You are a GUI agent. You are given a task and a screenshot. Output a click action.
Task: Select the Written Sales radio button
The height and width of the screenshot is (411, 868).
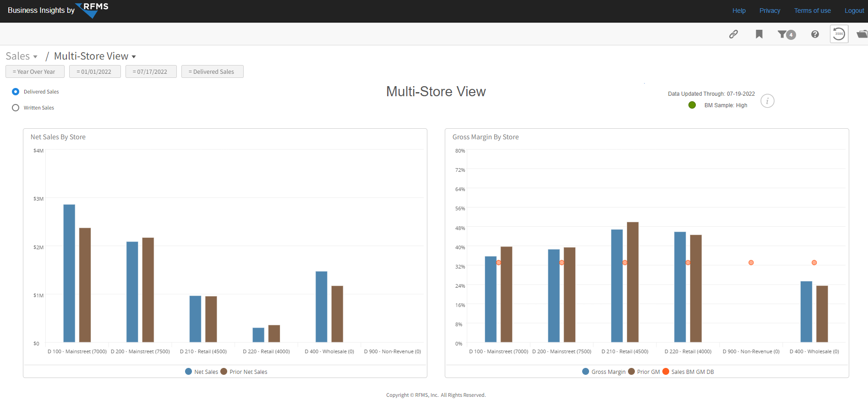pyautogui.click(x=16, y=108)
